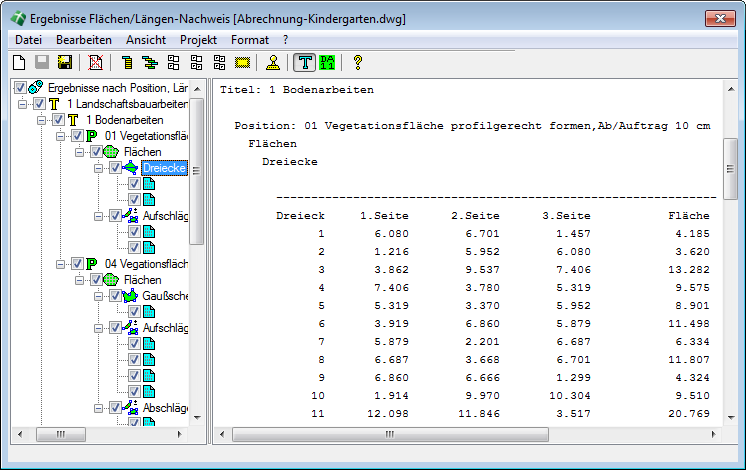Open help with the question mark icon
This screenshot has height=470, width=746.
[357, 63]
